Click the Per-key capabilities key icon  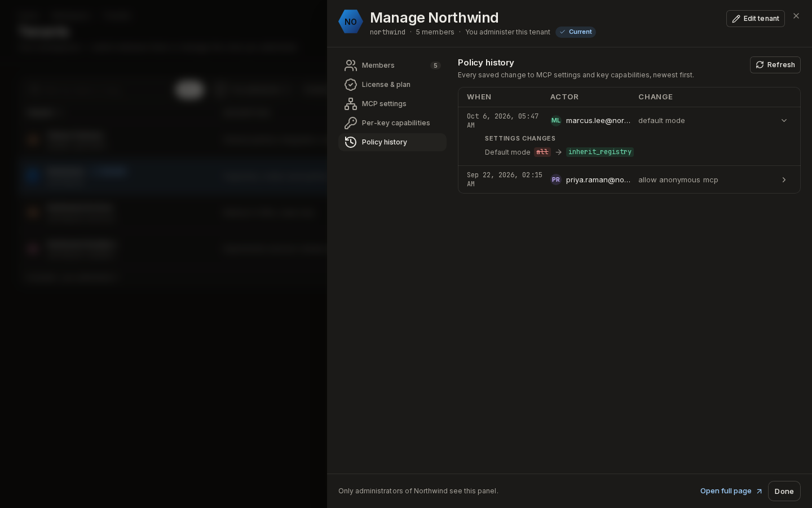pos(351,123)
